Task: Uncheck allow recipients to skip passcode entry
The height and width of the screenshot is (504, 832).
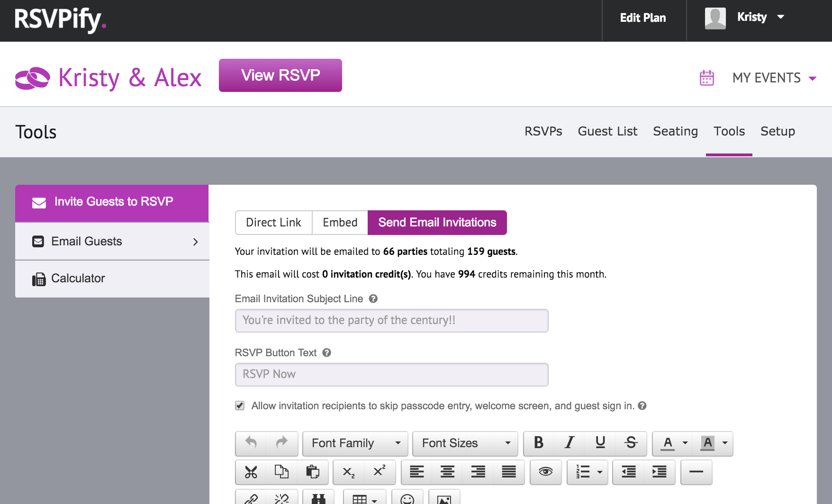Action: coord(239,405)
